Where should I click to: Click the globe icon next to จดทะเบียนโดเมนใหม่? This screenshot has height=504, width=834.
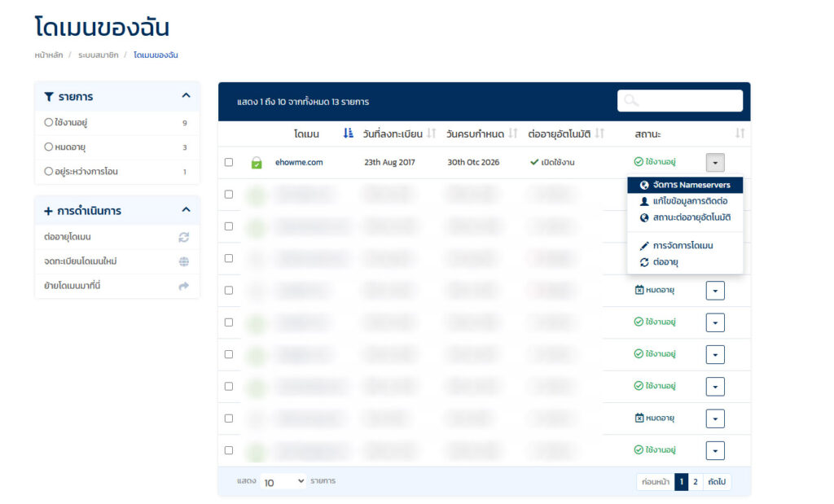[184, 261]
